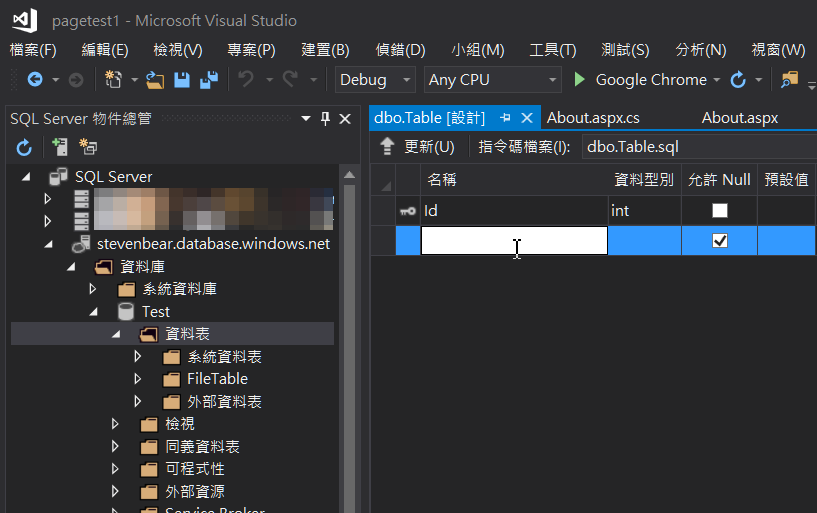Toggle Allow Null checkbox for Id column

720,210
